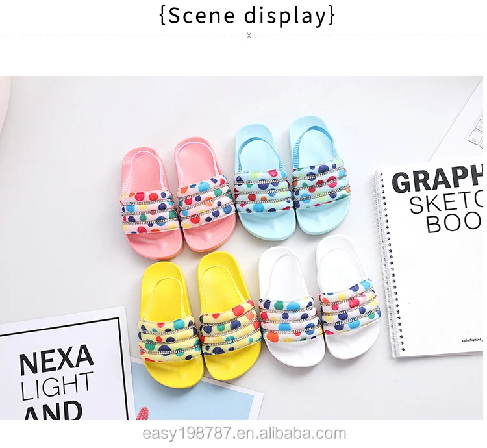487x448 pixels.
Task: Click the colorhunter label on the sketchbook
Action: pos(472,340)
